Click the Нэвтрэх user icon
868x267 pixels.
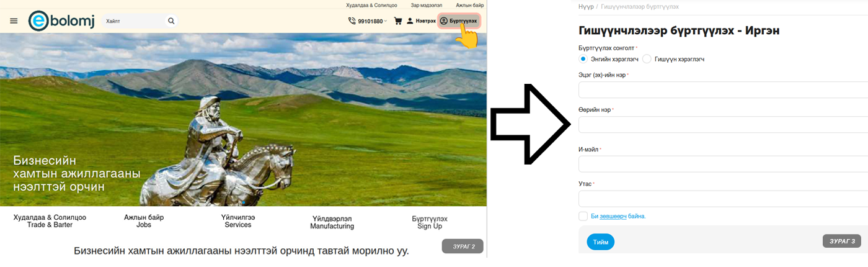click(x=410, y=20)
